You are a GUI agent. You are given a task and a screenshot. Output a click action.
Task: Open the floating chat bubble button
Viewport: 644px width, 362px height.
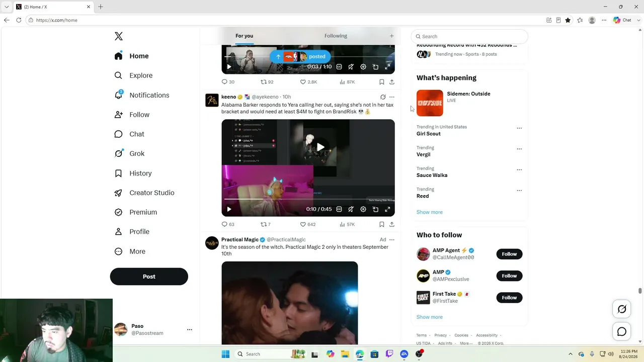[x=622, y=332]
